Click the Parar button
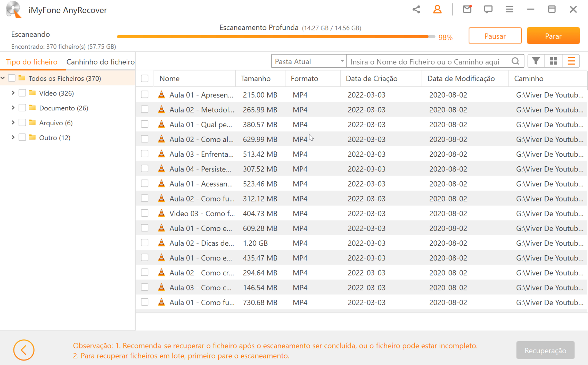The image size is (588, 365). 553,36
